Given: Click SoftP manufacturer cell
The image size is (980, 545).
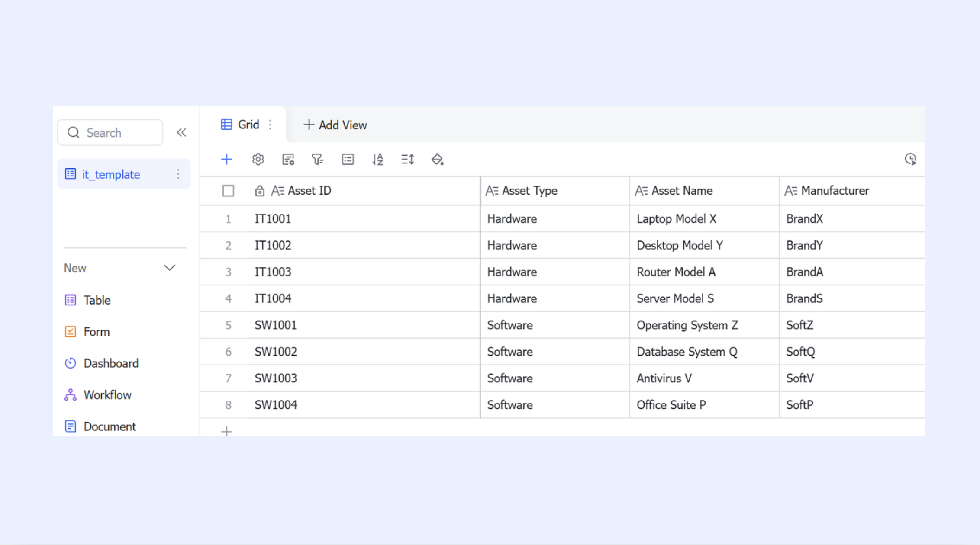Looking at the screenshot, I should point(852,405).
